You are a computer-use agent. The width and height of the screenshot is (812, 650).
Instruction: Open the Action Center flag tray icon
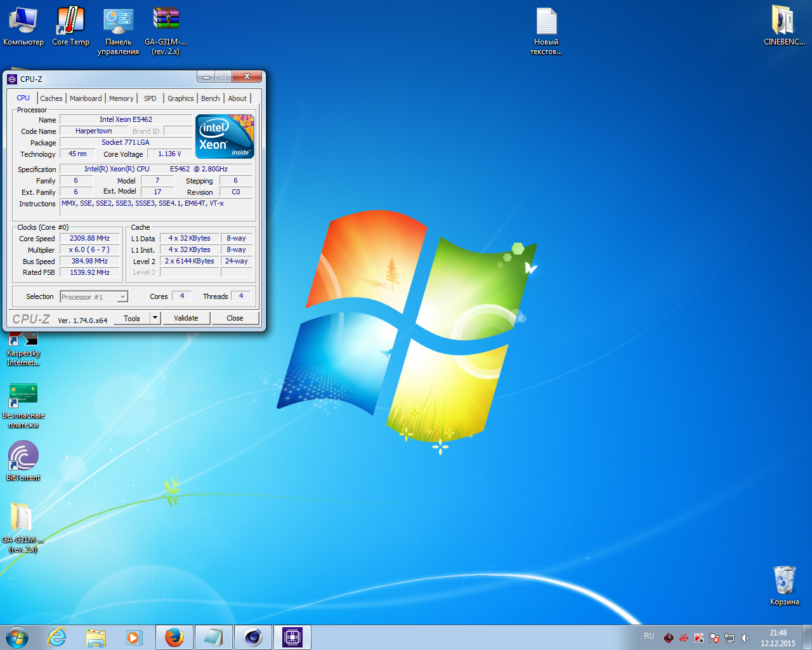point(714,638)
